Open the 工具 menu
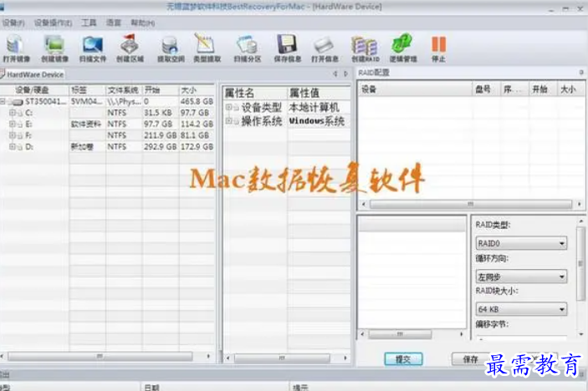Viewport: 588px width, 391px height. [89, 23]
